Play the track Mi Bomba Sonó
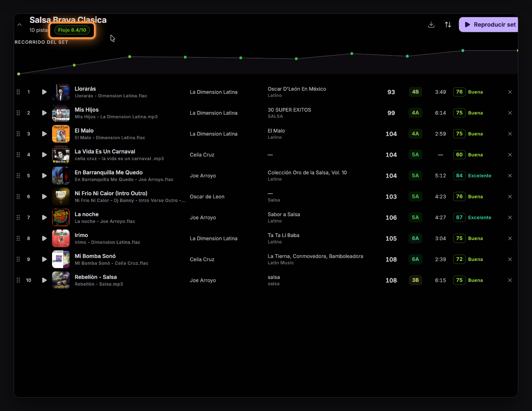532x411 pixels. (x=44, y=259)
